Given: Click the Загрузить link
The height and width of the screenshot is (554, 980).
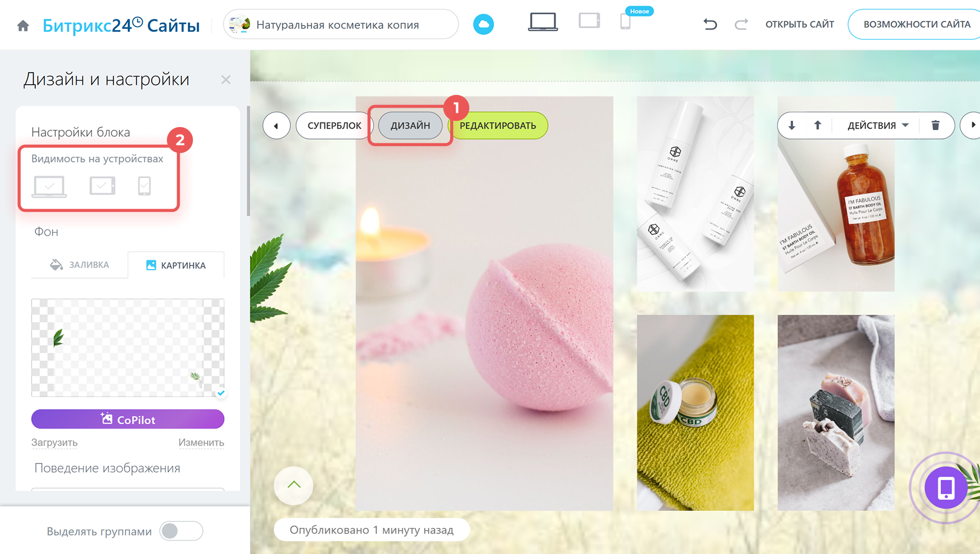Looking at the screenshot, I should point(54,442).
